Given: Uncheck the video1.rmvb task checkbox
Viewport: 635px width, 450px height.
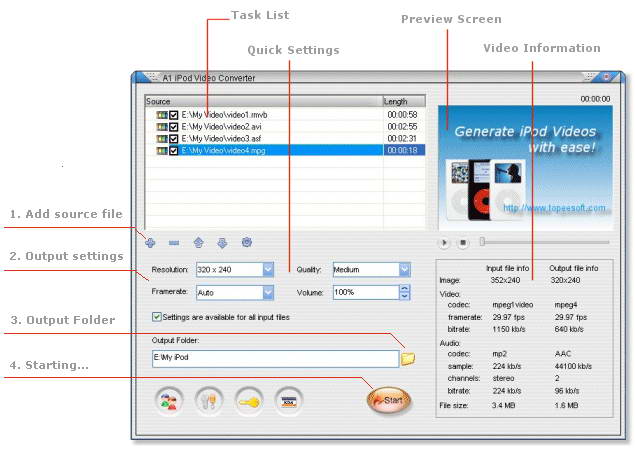Looking at the screenshot, I should 174,115.
